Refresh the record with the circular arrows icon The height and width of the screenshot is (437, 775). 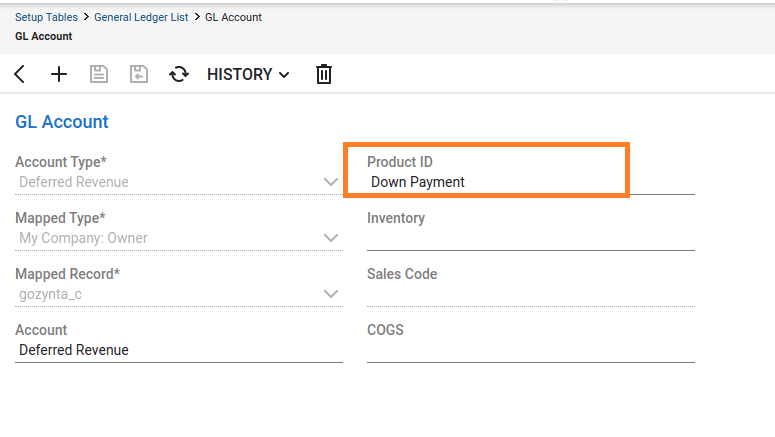(179, 74)
